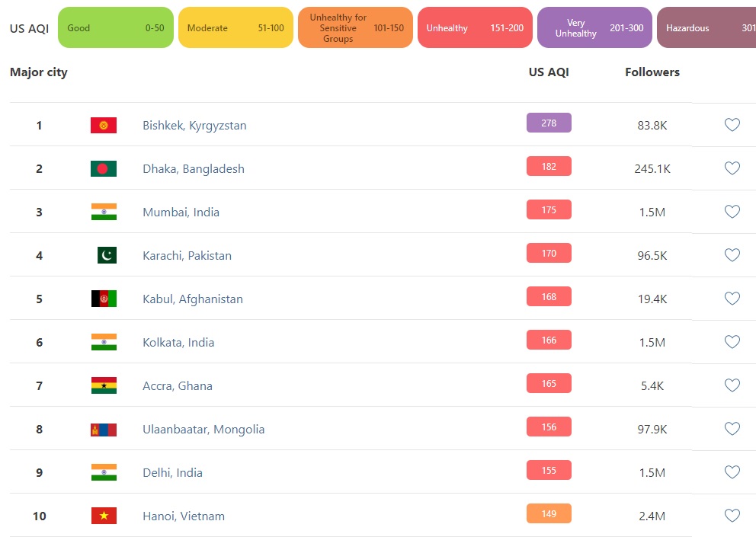Toggle Kabul's favorite heart
Viewport: 756px width, 537px height.
[x=732, y=299]
